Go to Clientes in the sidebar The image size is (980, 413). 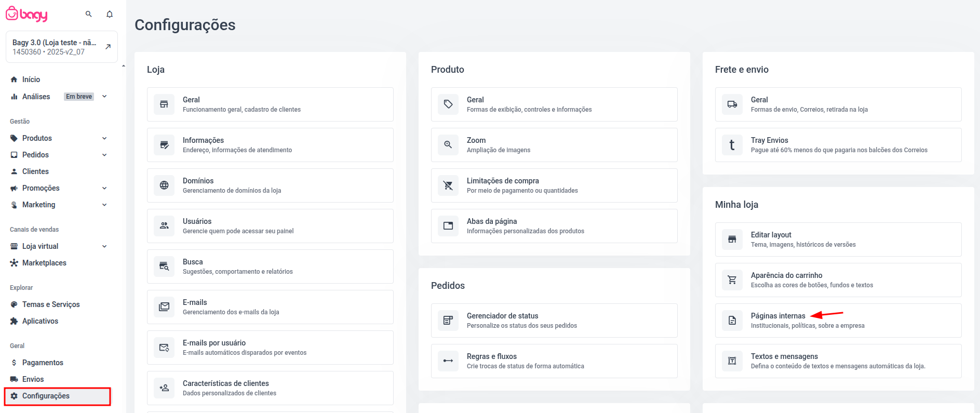click(35, 171)
